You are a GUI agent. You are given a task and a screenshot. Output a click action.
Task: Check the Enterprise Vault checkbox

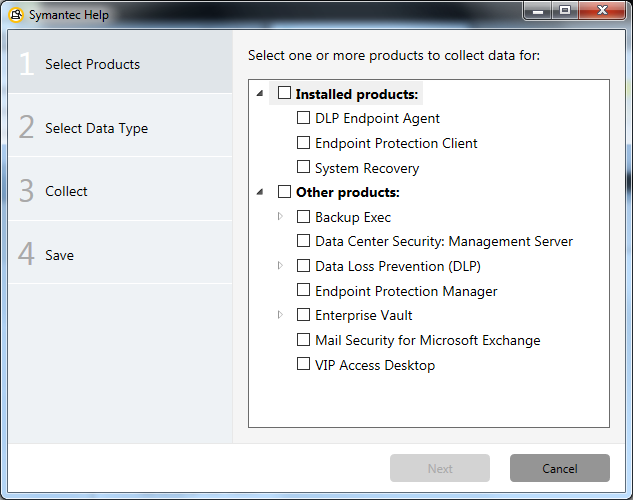pos(303,315)
